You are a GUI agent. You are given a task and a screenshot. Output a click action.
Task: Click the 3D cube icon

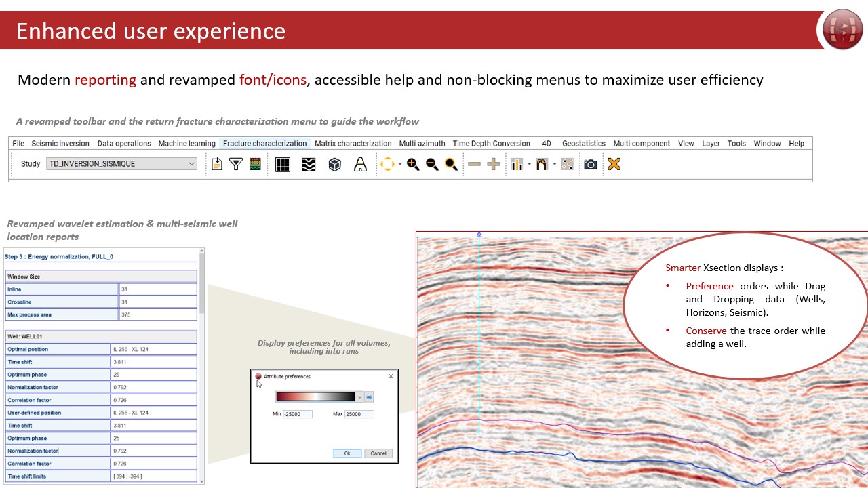(334, 165)
